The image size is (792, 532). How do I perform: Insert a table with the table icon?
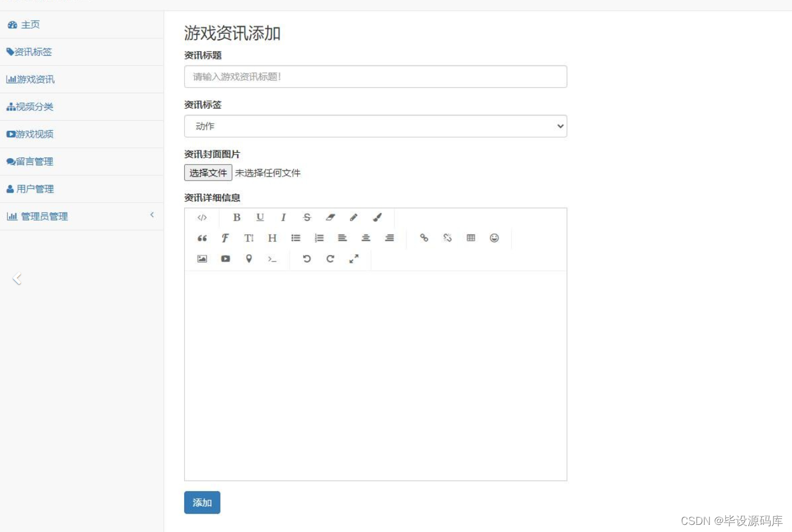click(x=471, y=238)
